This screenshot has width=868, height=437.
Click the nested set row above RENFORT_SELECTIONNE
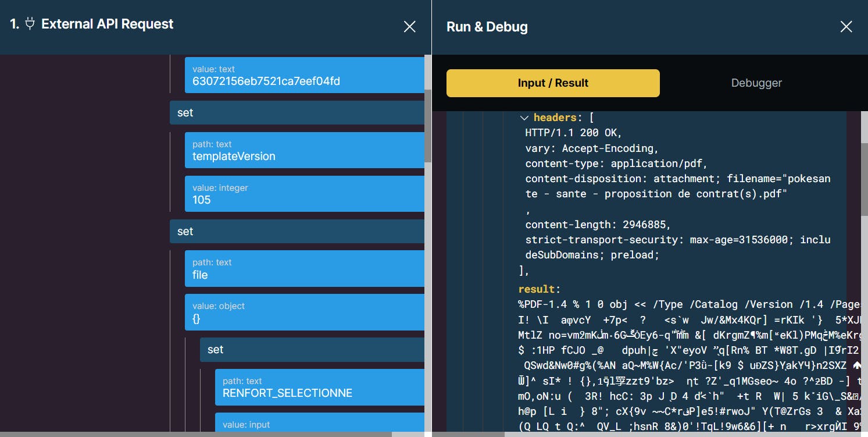click(312, 350)
